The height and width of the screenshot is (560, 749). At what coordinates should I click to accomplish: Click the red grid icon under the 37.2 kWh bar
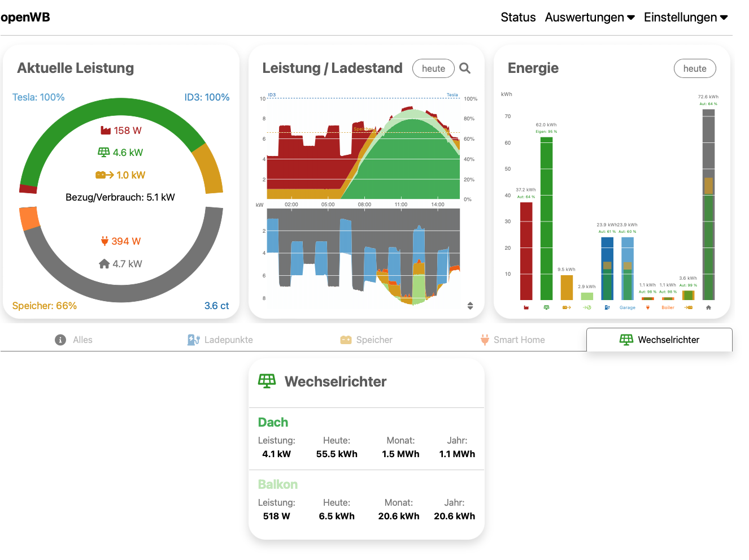[x=526, y=307]
